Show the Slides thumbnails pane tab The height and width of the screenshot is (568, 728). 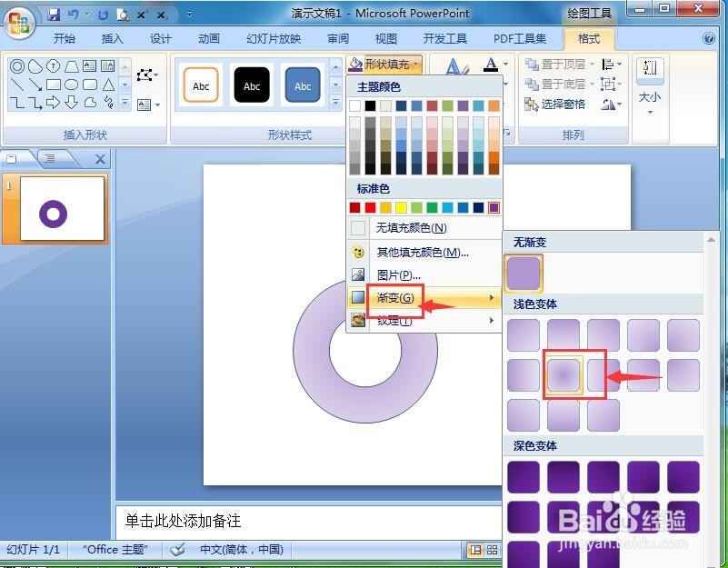click(x=12, y=159)
